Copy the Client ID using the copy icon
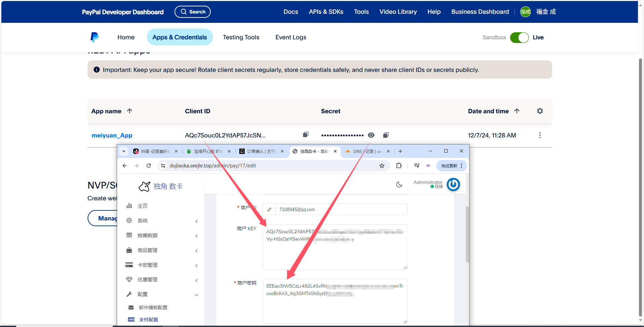644x327 pixels. (305, 135)
